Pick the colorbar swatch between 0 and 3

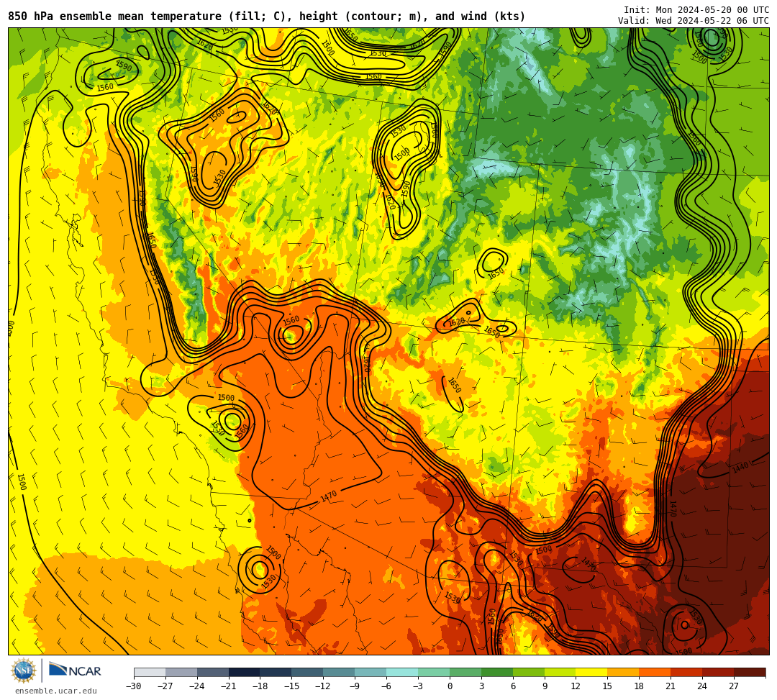pyautogui.click(x=465, y=672)
